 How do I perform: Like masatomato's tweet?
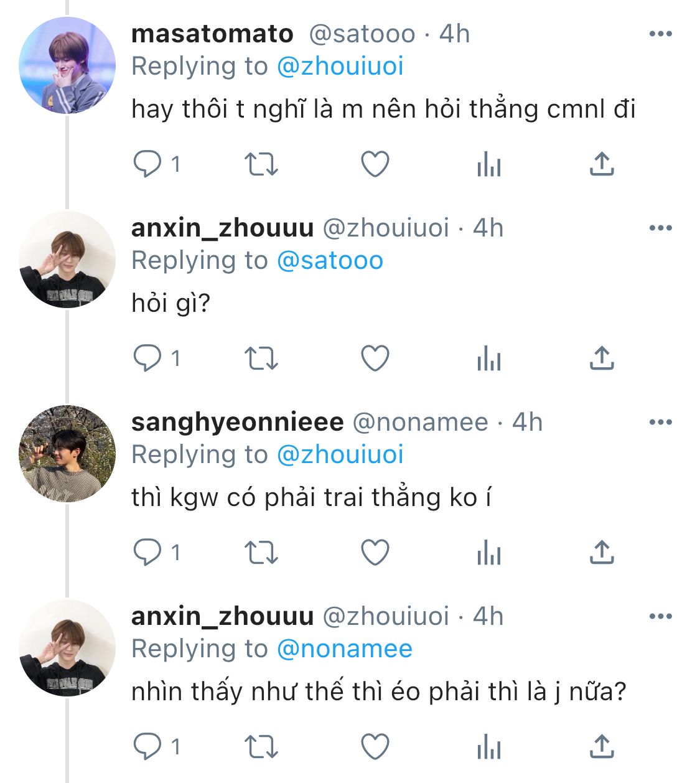tap(375, 164)
